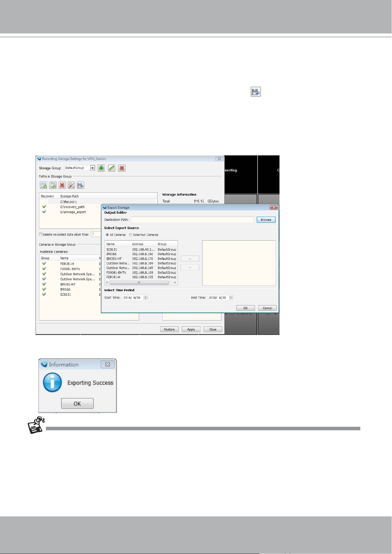Click OK in Exporting Success dialog
This screenshot has width=392, height=554.
(x=77, y=404)
